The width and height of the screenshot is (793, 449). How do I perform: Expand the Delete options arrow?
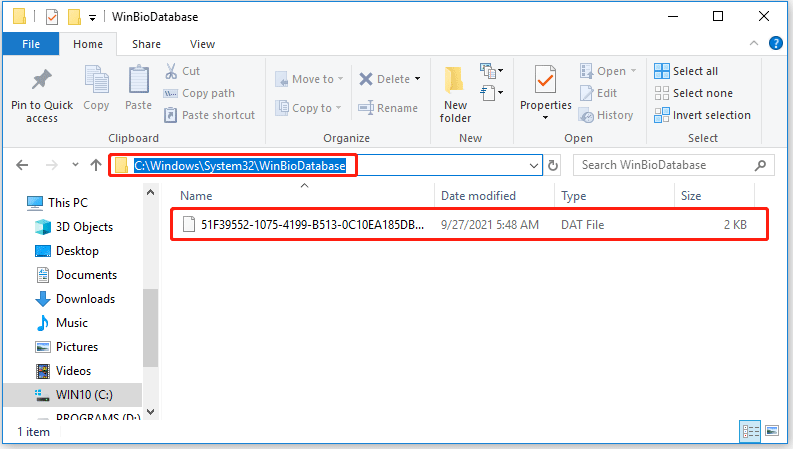(417, 79)
